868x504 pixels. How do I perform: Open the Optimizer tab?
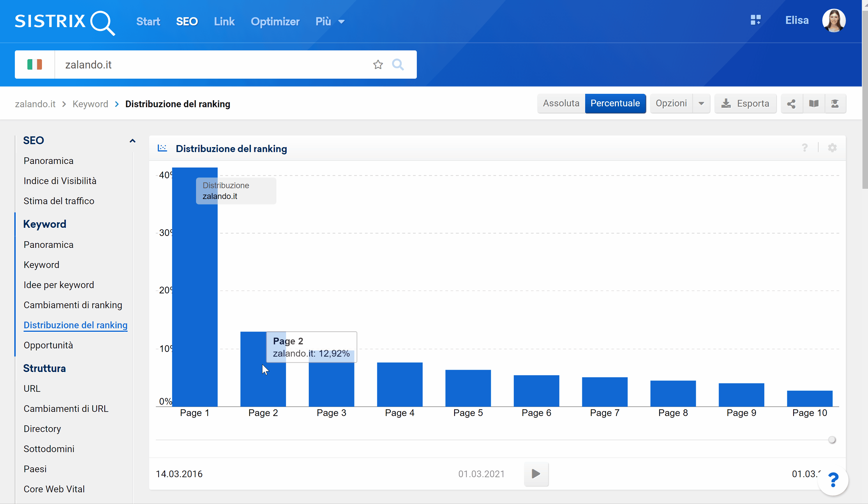[x=275, y=21]
